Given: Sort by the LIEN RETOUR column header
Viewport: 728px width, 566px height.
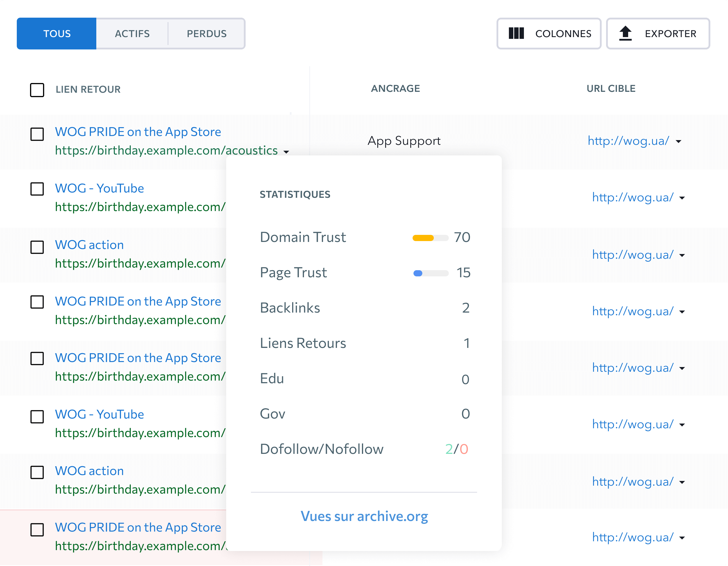Looking at the screenshot, I should pyautogui.click(x=88, y=89).
